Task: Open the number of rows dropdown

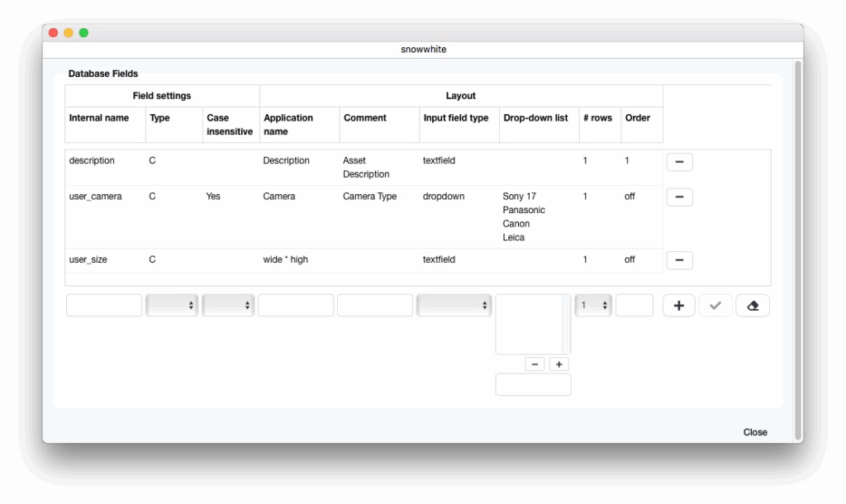Action: click(x=593, y=306)
